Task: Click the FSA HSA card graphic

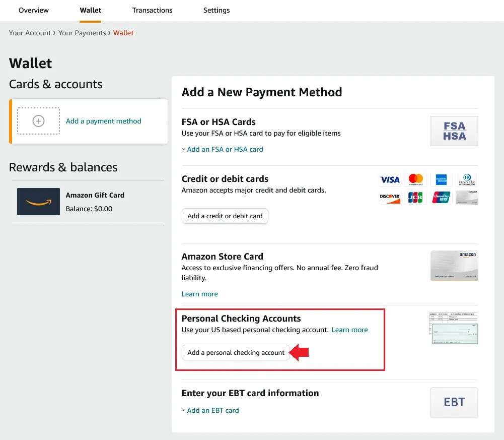Action: coord(454,131)
